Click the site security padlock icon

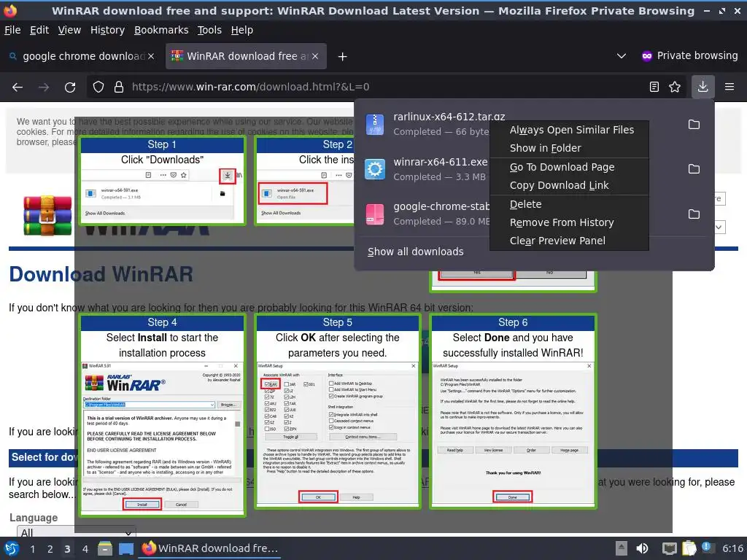[119, 87]
